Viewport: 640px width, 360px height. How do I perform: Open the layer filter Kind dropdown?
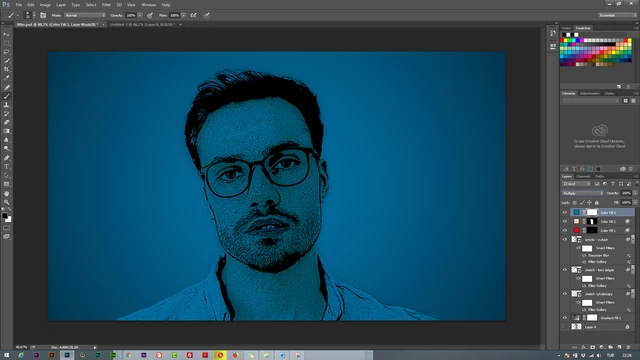[576, 184]
